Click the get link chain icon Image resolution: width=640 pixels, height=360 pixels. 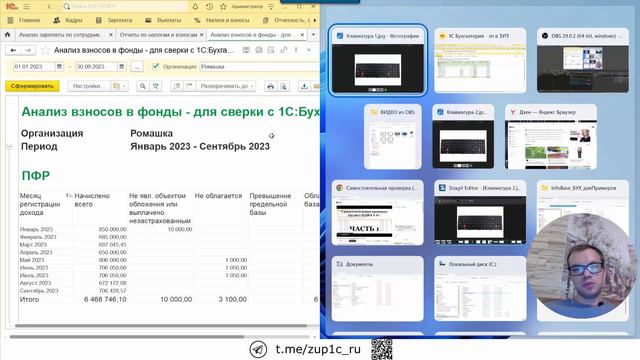[284, 50]
